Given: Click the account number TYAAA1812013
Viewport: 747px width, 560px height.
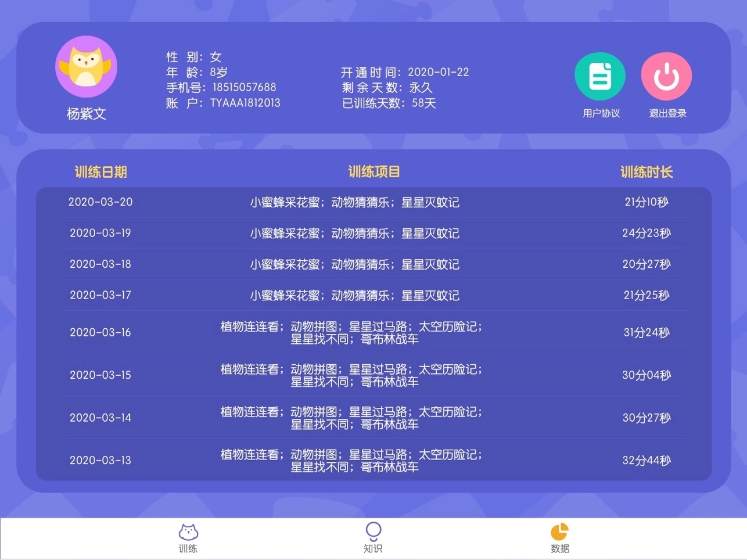Looking at the screenshot, I should [245, 103].
